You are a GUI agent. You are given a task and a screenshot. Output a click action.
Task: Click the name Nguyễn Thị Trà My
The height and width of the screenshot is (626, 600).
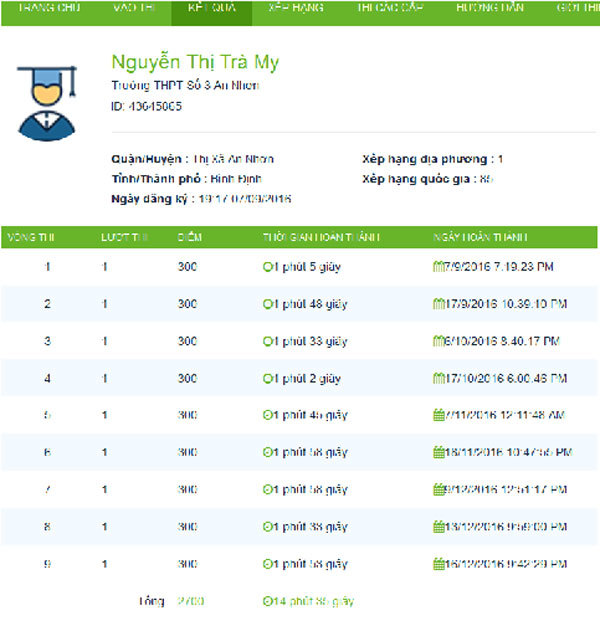click(x=195, y=62)
